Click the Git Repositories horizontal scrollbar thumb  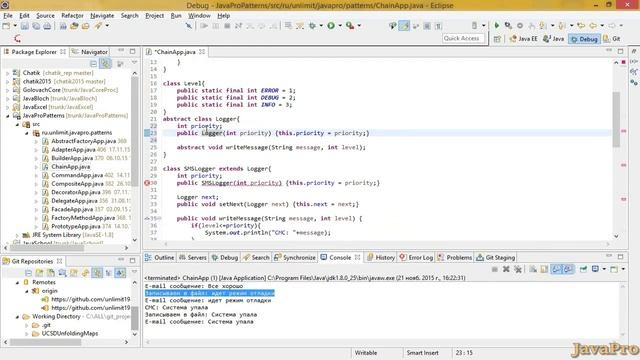coord(45,342)
